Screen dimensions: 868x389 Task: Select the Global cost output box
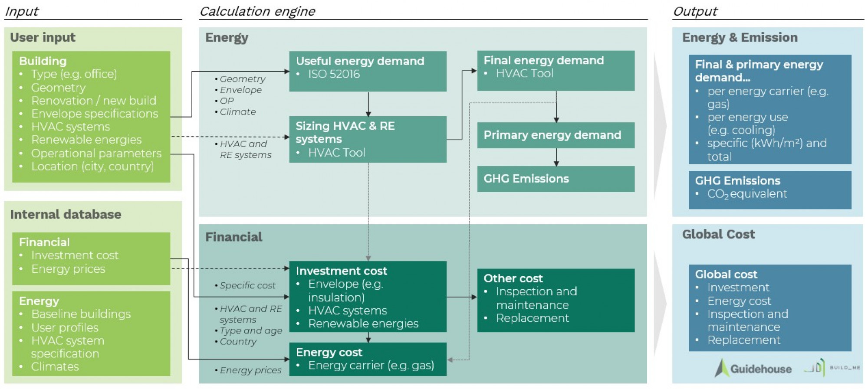[x=769, y=307]
